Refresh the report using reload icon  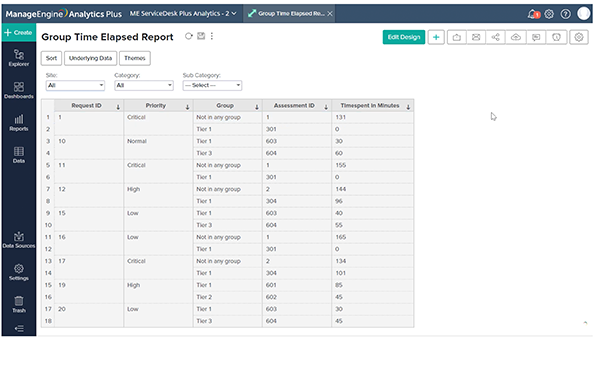point(189,36)
